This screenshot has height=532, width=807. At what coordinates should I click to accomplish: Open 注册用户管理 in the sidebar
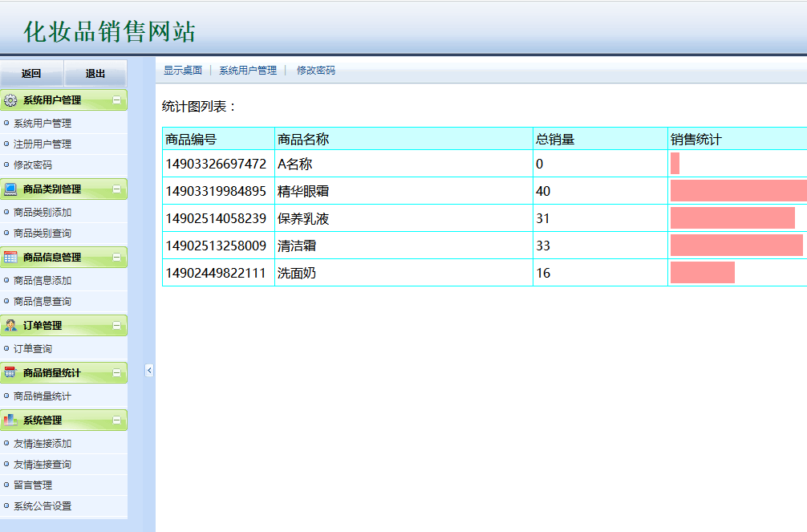(x=43, y=144)
